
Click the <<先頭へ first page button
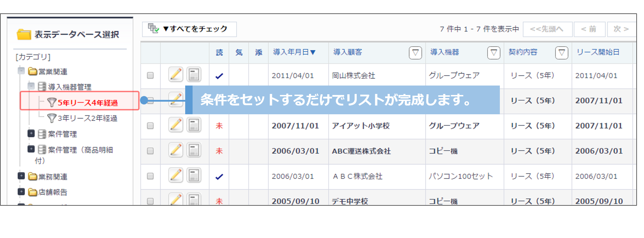coord(547,29)
